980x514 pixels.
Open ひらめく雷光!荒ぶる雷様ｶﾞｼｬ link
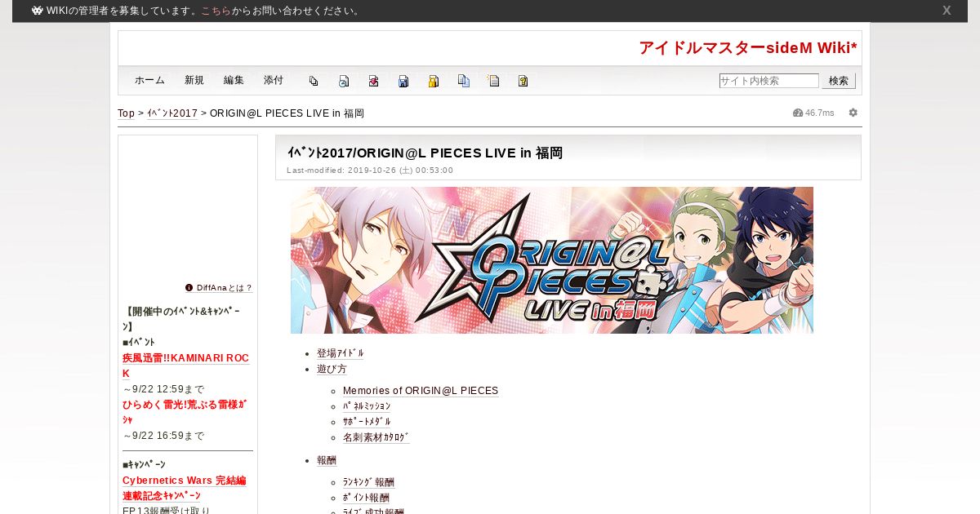(x=185, y=412)
